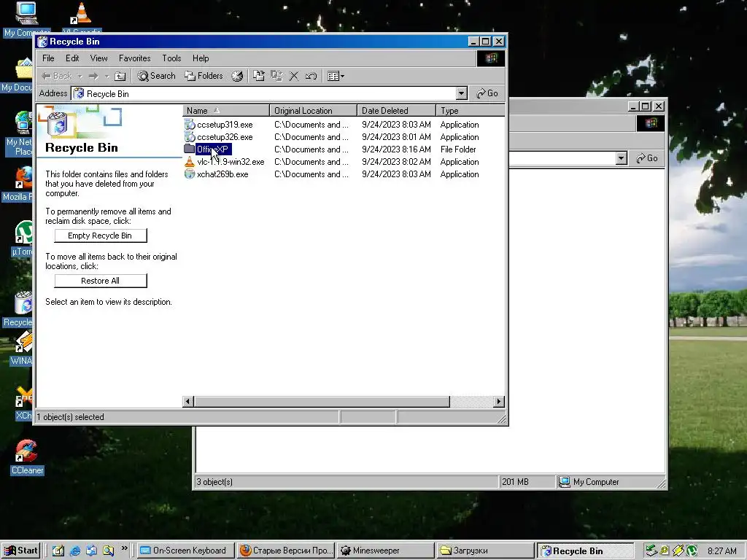Viewport: 747px width, 560px height.
Task: Click the 9/24/2023 8:16 AM deleted date
Action: point(396,149)
